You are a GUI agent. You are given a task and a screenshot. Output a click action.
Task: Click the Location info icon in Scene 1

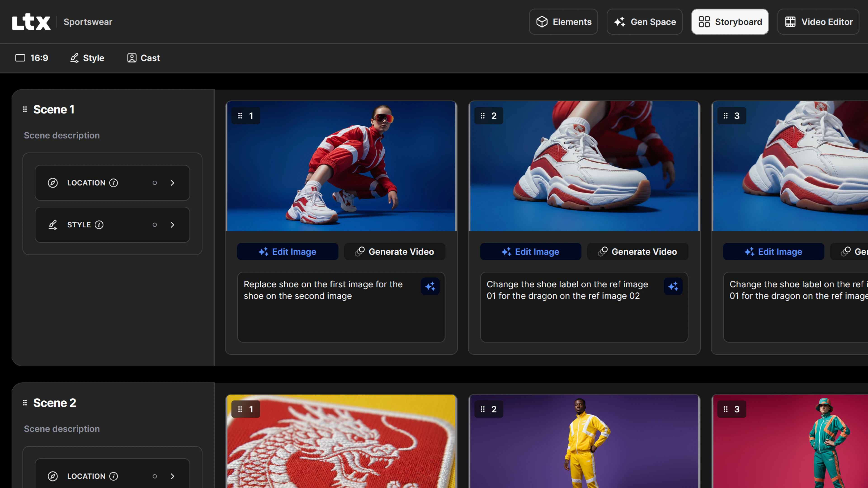pyautogui.click(x=113, y=183)
